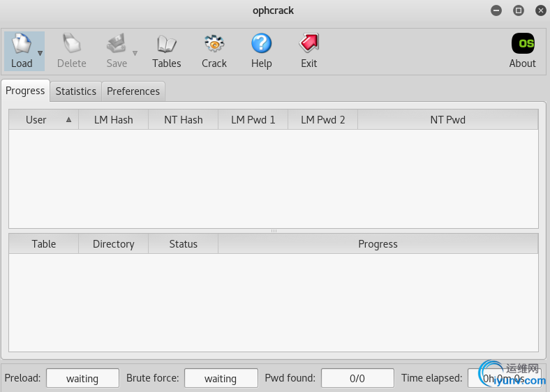Close the ophcrack window
This screenshot has width=550, height=392.
[x=541, y=10]
